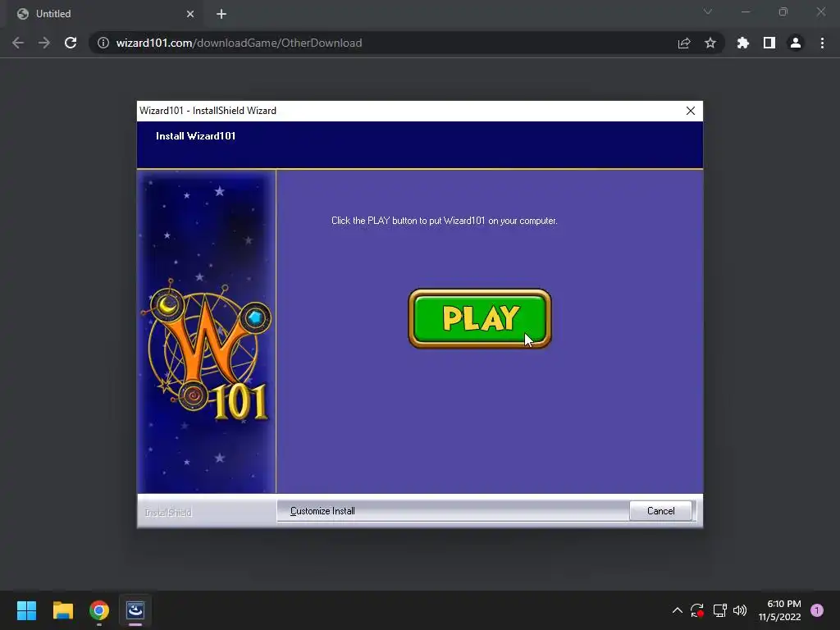Image resolution: width=840 pixels, height=630 pixels.
Task: Open Chrome profile menu
Action: (x=796, y=43)
